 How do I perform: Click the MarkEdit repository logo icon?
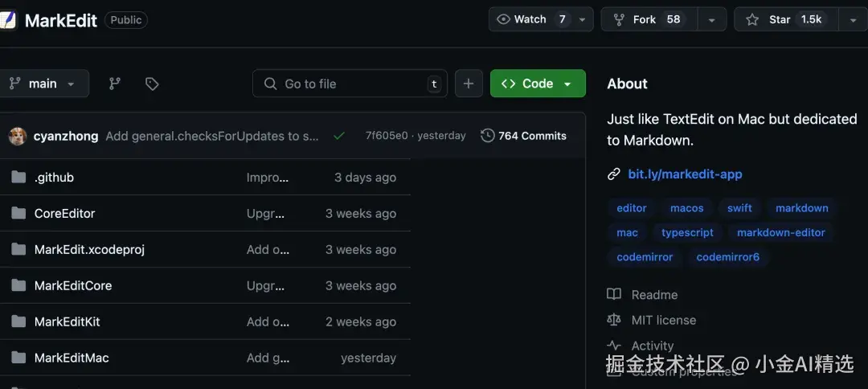click(x=8, y=20)
